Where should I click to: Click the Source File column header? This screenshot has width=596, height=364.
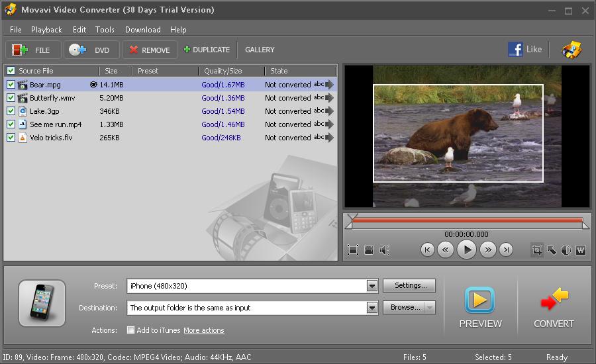click(x=52, y=71)
